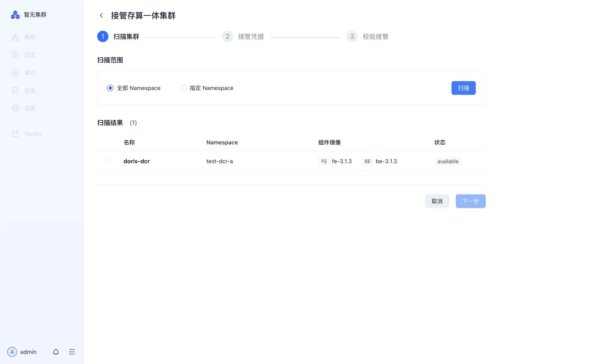
Task: Click the FE tag badge
Action: tap(324, 161)
